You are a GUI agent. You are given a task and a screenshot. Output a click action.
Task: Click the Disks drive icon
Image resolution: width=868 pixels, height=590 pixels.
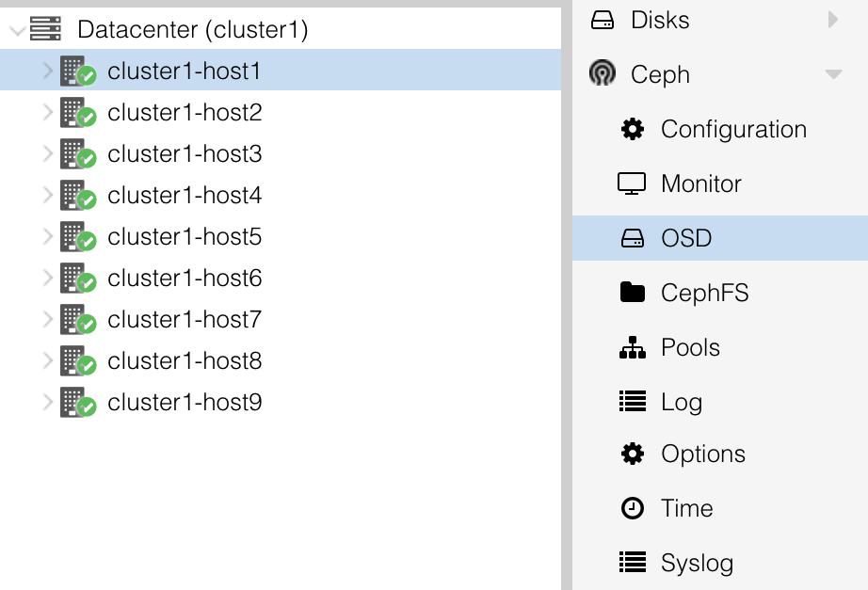[x=602, y=20]
